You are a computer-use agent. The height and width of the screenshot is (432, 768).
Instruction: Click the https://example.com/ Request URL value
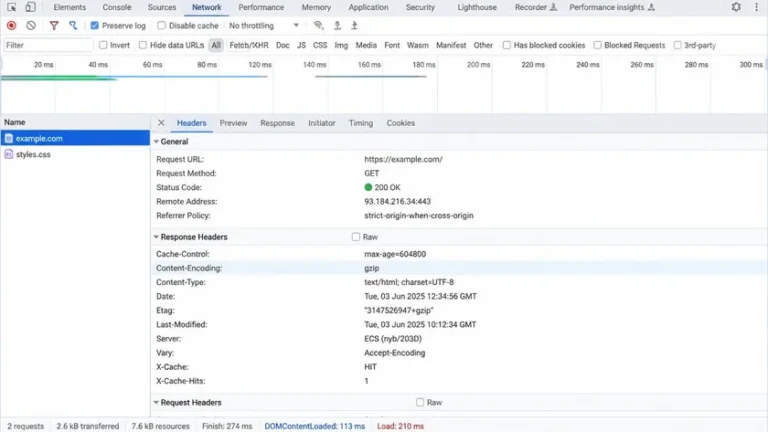coord(403,159)
